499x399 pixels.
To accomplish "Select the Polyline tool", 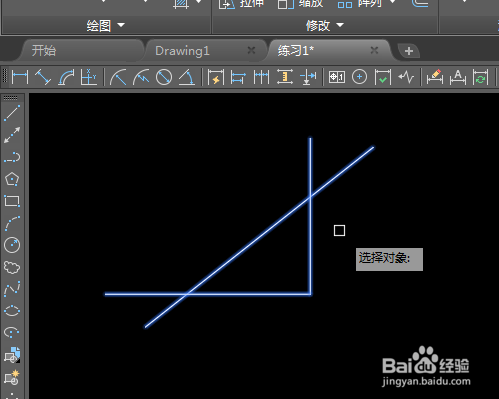I will 12,157.
